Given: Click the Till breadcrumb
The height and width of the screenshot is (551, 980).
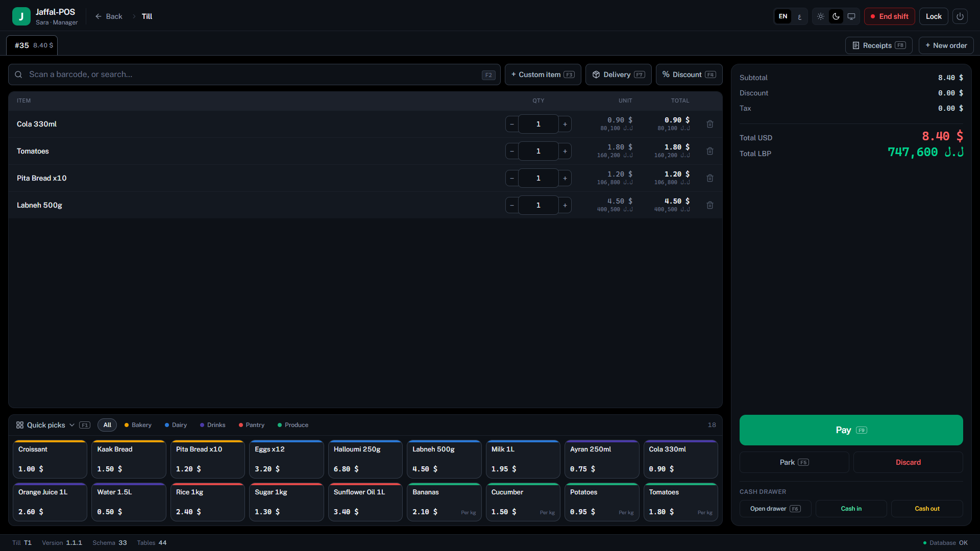Looking at the screenshot, I should (147, 16).
